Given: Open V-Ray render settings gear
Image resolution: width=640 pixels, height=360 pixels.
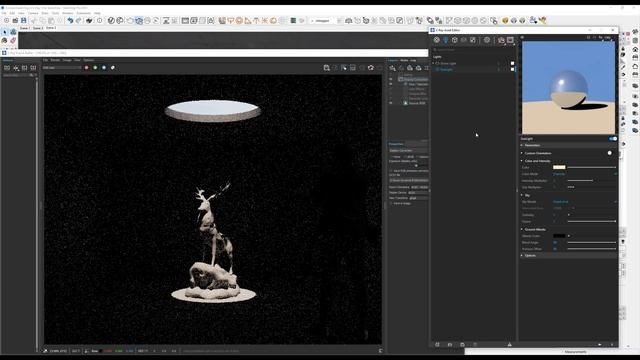Looking at the screenshot, I should click(x=487, y=40).
